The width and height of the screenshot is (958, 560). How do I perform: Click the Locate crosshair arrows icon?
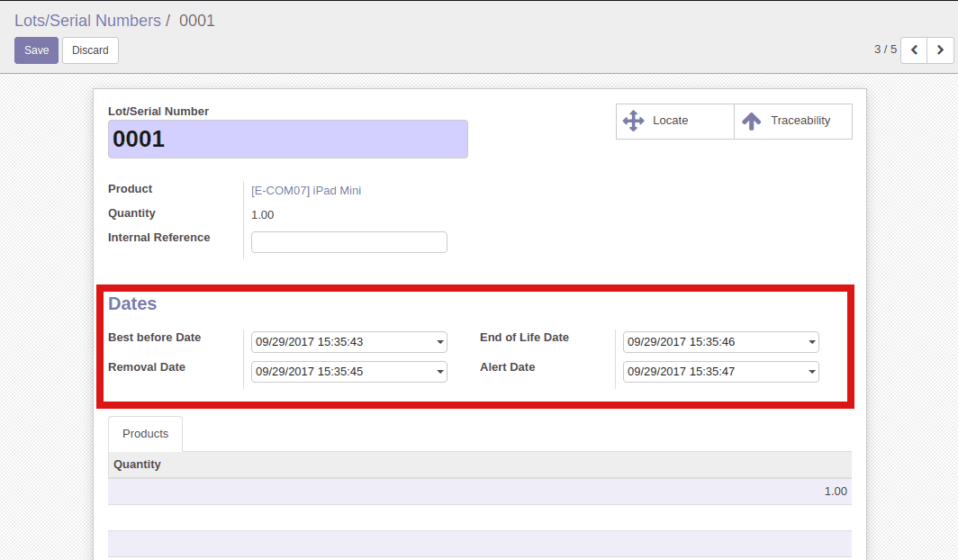[634, 121]
